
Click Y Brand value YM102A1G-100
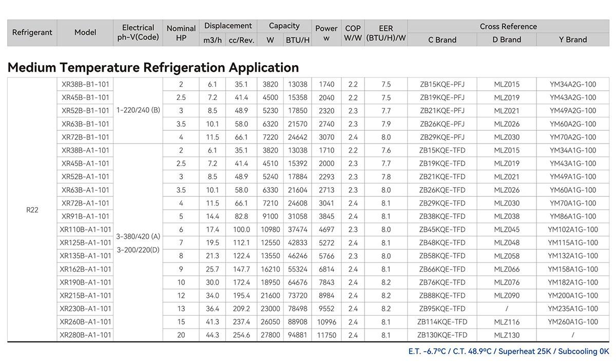573,230
